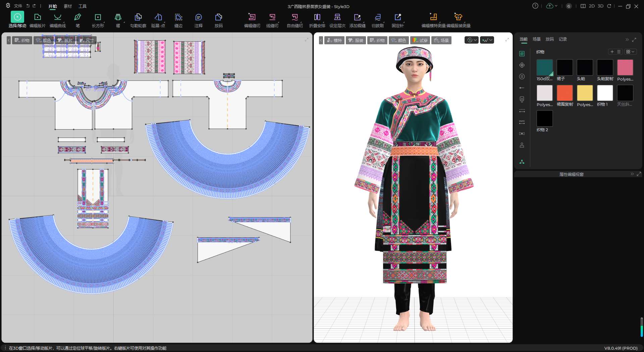644x352 pixels.
Task: Open the button icon in sidebar
Action: click(x=522, y=77)
